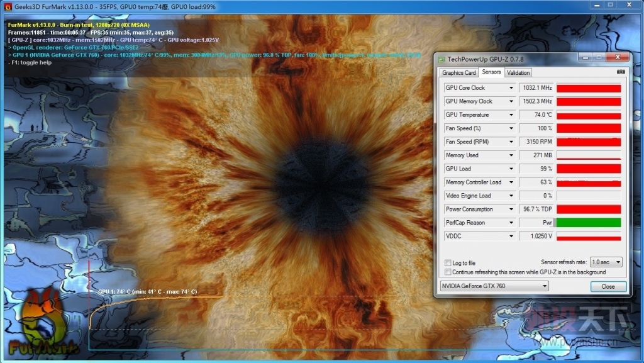Click the 99 % GPU load value
Image resolution: width=644 pixels, height=363 pixels.
pos(536,169)
